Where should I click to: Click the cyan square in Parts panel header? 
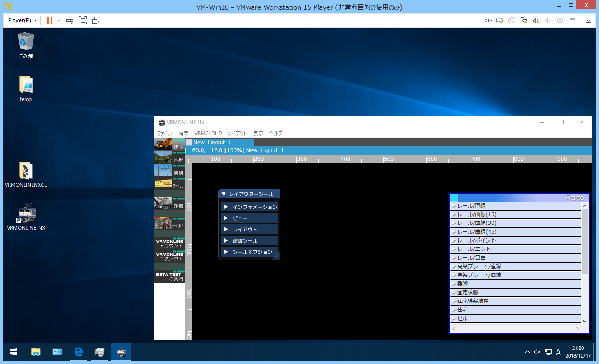454,198
